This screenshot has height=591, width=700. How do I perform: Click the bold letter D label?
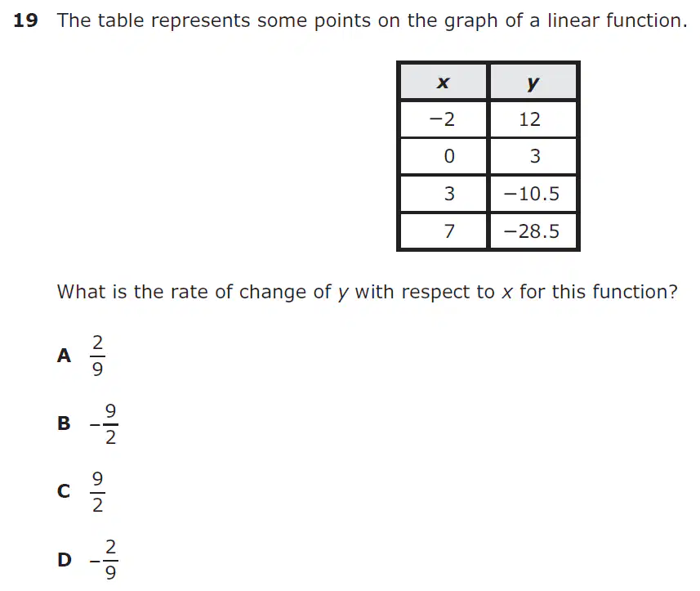click(65, 560)
